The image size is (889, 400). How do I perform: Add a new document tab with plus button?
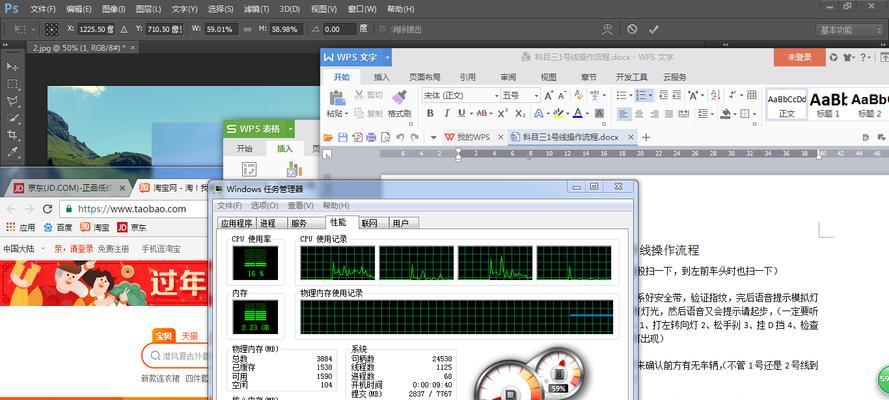[645, 137]
